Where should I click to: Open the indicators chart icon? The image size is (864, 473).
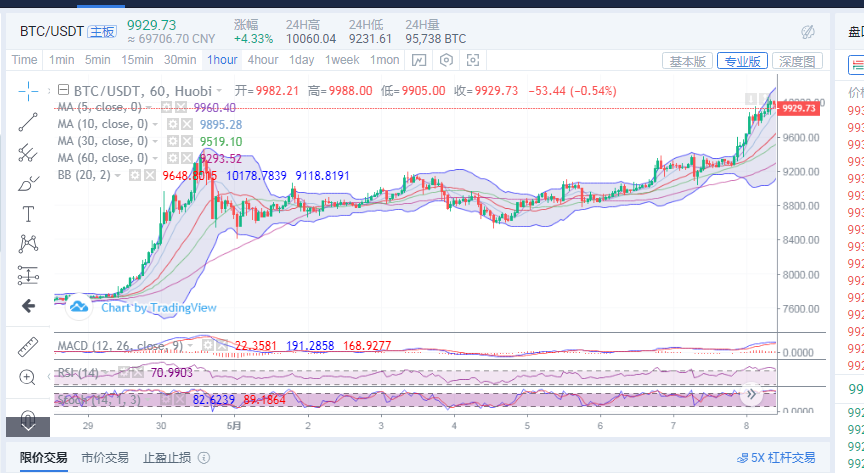pos(419,61)
